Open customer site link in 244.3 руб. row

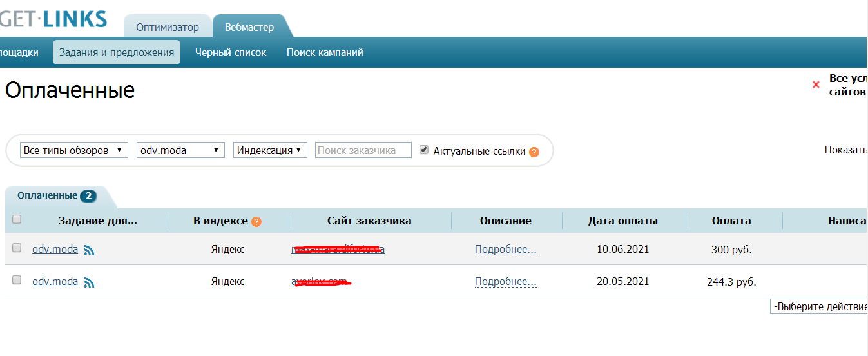click(320, 281)
